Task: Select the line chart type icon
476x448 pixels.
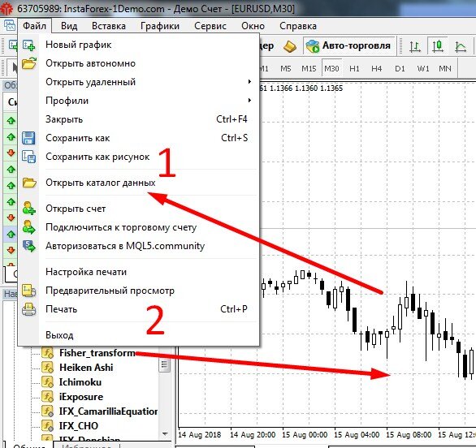Action: [461, 46]
